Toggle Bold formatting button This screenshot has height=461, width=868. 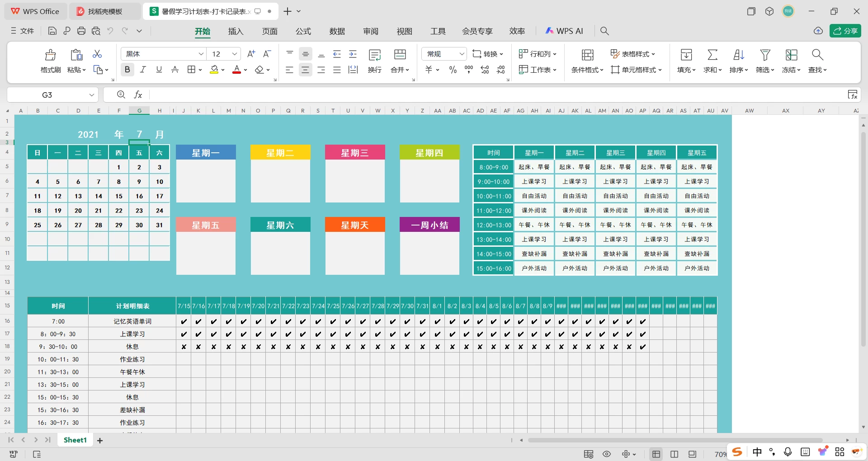127,70
